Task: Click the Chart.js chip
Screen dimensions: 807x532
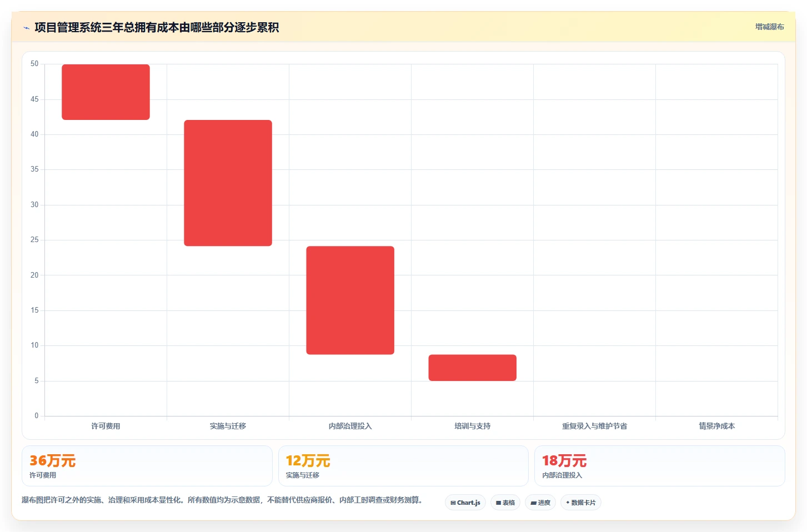Action: (x=465, y=503)
